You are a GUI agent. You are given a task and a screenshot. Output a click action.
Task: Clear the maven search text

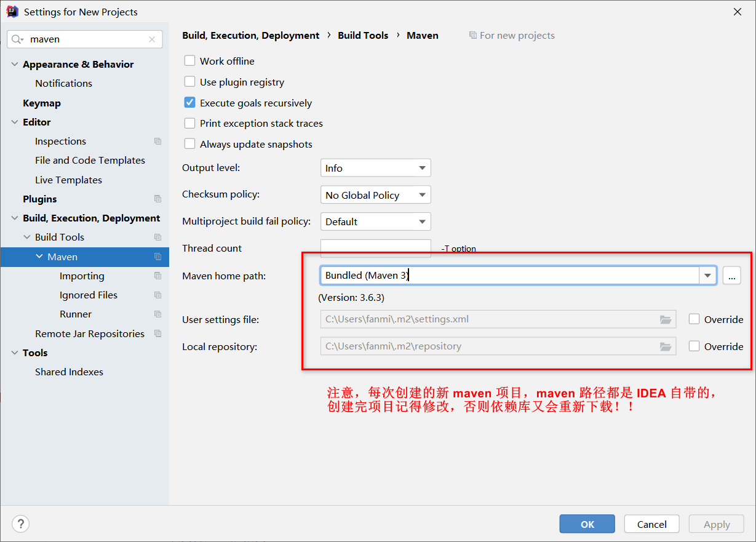[x=152, y=39]
